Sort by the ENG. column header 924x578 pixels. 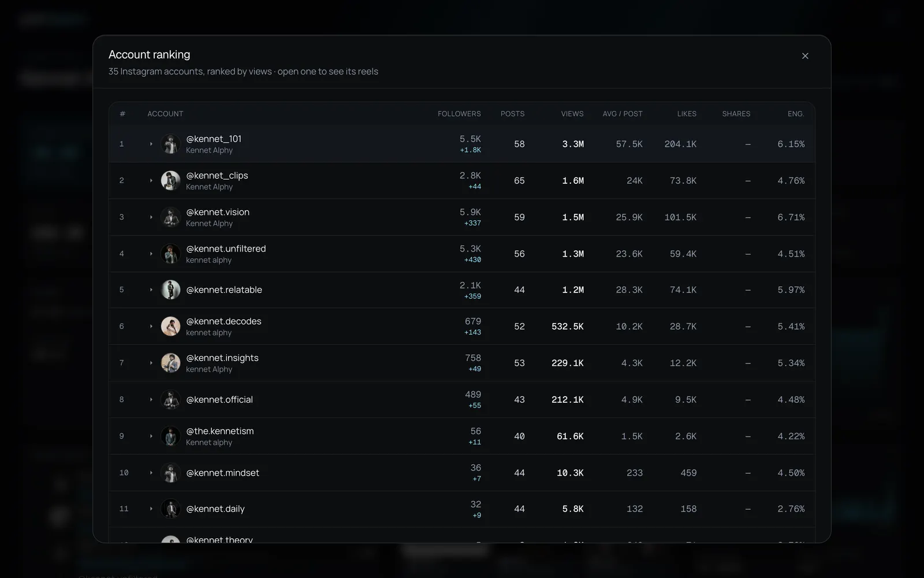point(796,114)
